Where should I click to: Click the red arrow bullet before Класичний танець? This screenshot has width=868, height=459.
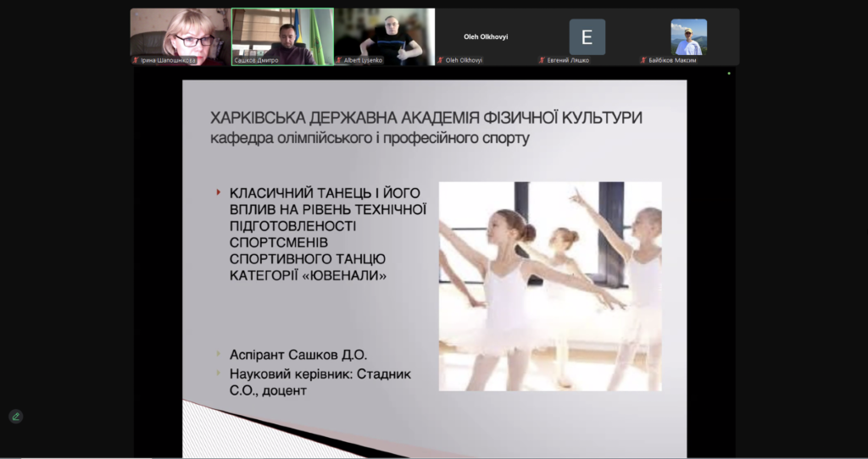click(x=219, y=193)
